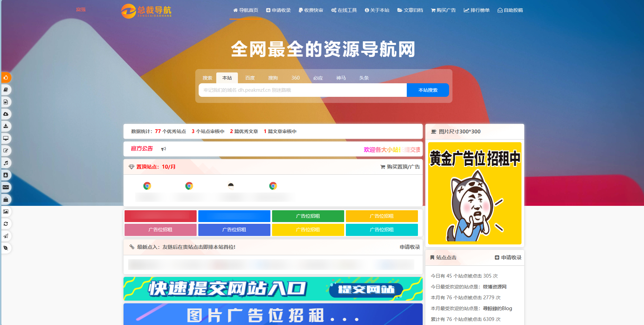Viewport: 644px width, 325px height.
Task: Choose the 360 search engine tab
Action: click(x=295, y=78)
